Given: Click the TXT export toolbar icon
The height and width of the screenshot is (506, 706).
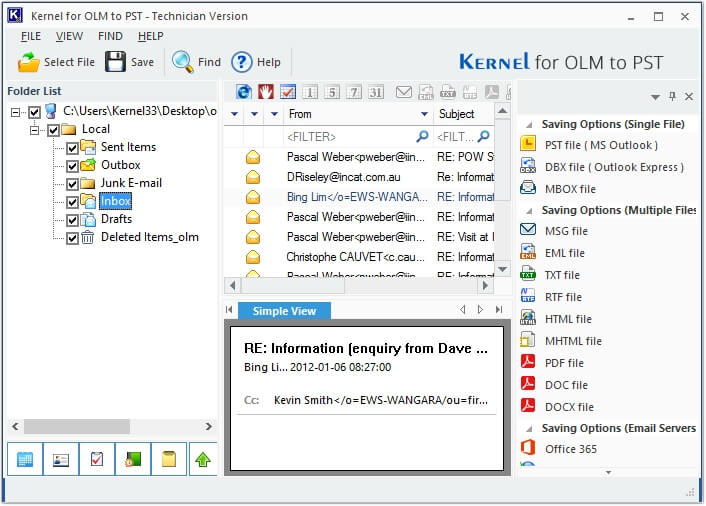Looking at the screenshot, I should coord(448,92).
